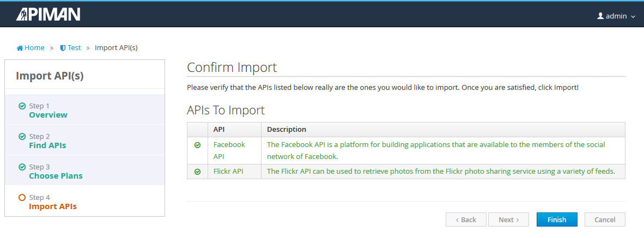Click the APIMAN logo
Screen dimensions: 644x238
coord(48,15)
